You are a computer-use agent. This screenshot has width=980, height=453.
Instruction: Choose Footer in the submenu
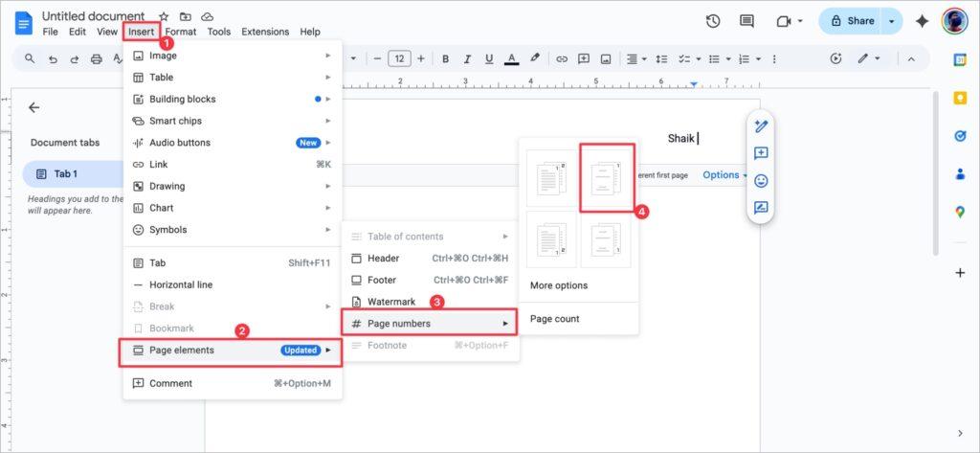(430, 281)
